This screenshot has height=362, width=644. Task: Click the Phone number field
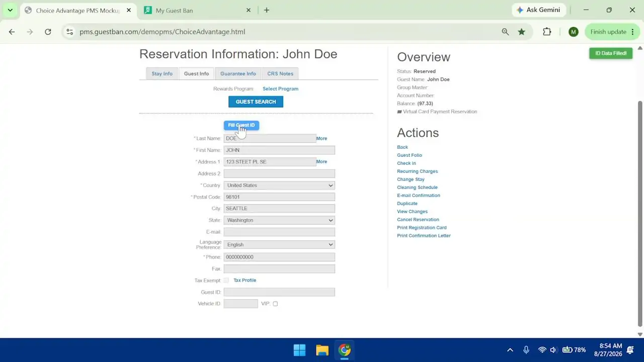tap(279, 257)
